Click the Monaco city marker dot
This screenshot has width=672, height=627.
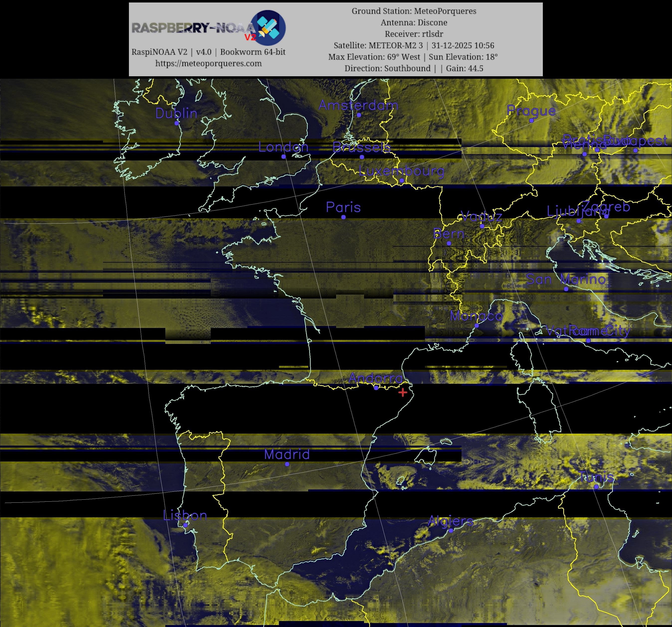point(476,326)
